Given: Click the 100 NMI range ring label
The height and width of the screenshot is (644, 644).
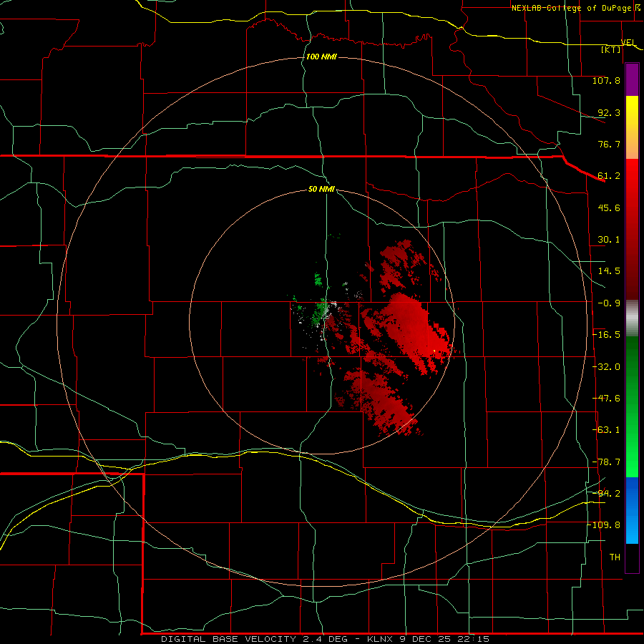Looking at the screenshot, I should (321, 57).
